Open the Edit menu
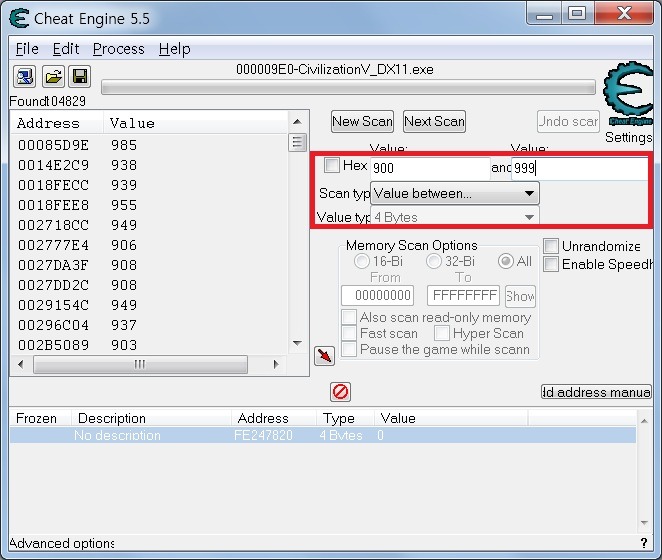This screenshot has height=560, width=662. point(65,49)
